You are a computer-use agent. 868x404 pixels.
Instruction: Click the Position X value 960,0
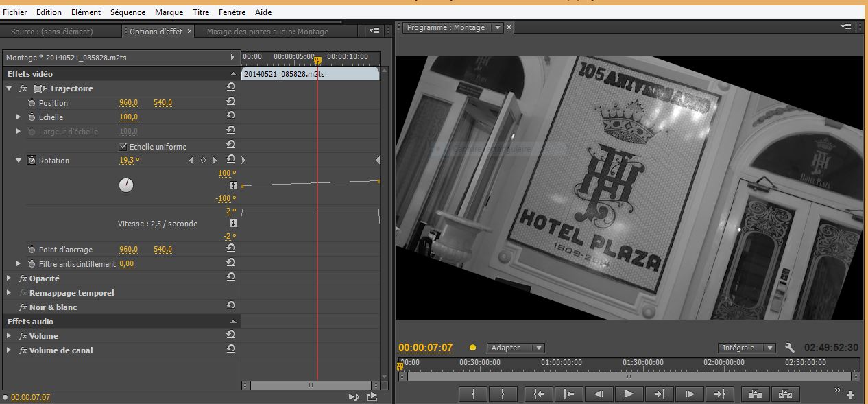129,103
